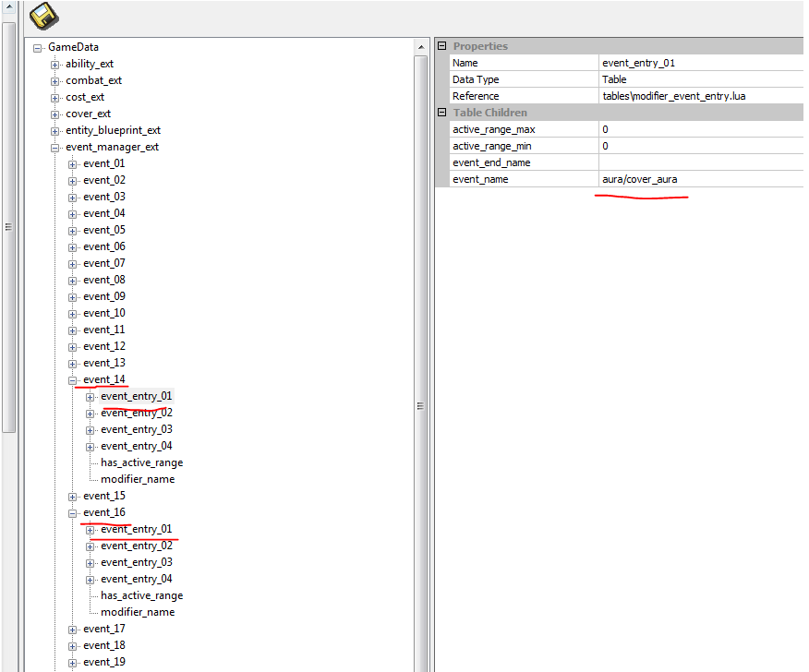The height and width of the screenshot is (672, 809).
Task: Collapse the event_14 node
Action: [x=72, y=380]
